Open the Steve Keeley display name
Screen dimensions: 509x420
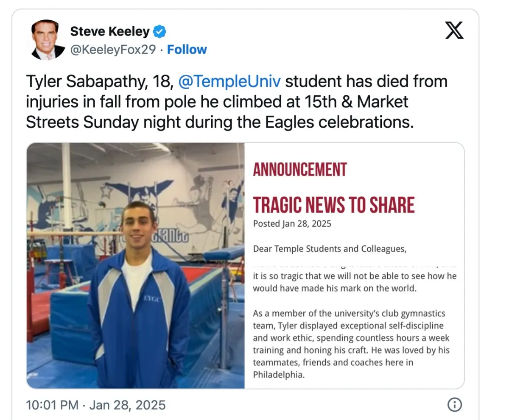(x=110, y=31)
